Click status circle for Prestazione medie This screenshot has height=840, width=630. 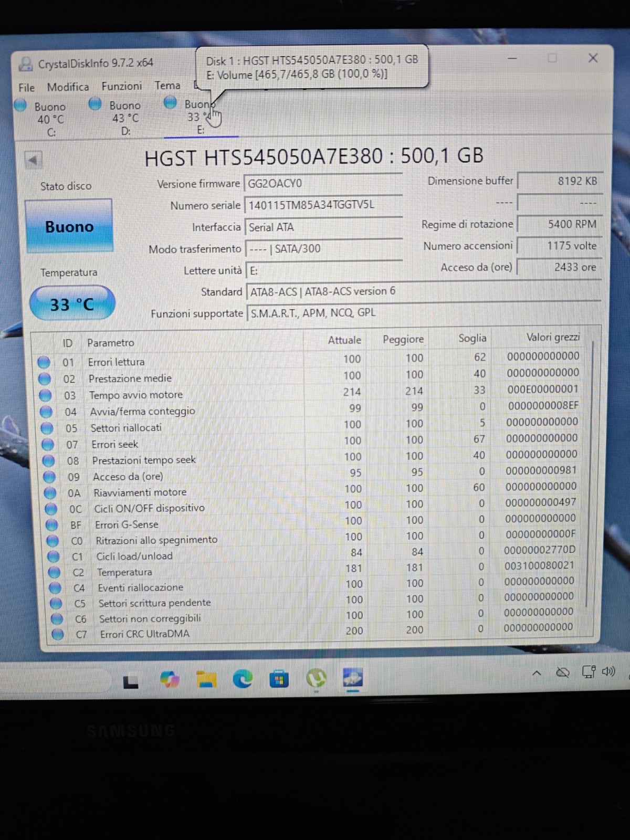[x=45, y=379]
